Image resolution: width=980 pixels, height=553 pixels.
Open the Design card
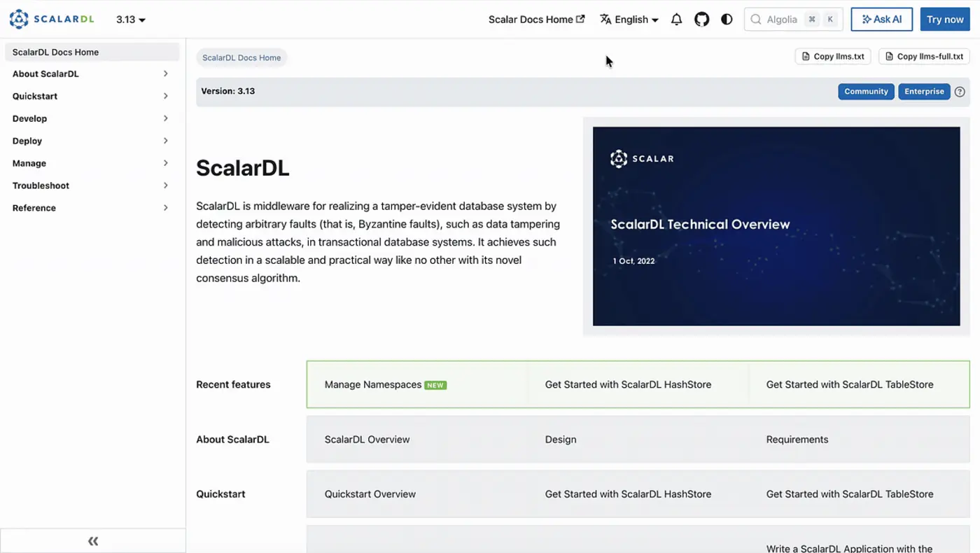point(638,440)
